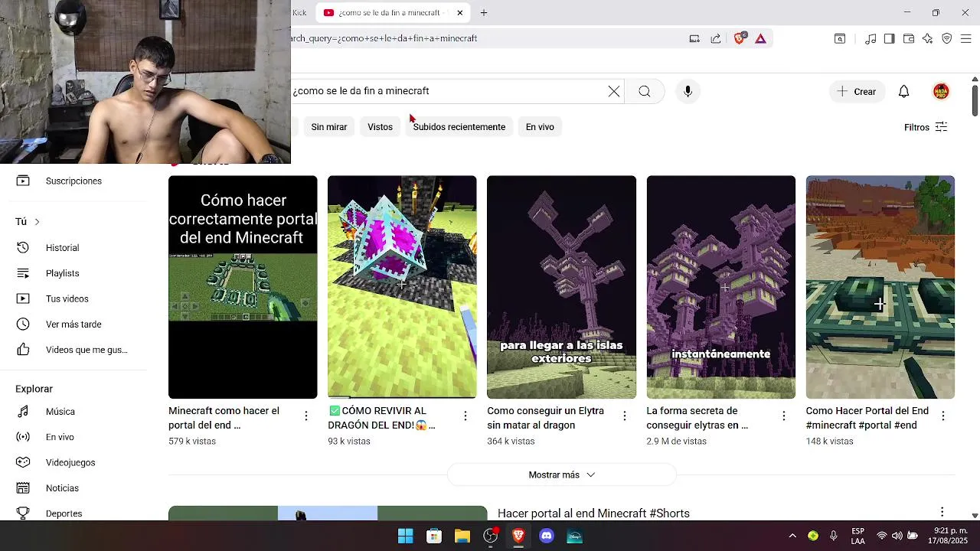Select the En vivo filter chip

coord(540,127)
